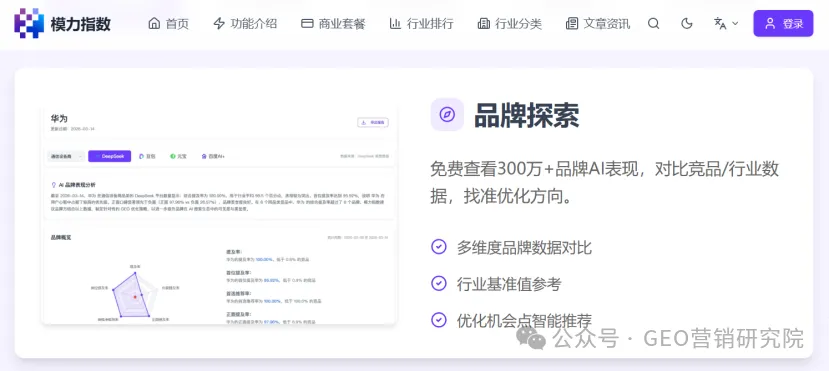The width and height of the screenshot is (830, 371).
Task: Click the 华为 brand title in the preview
Action: point(59,118)
